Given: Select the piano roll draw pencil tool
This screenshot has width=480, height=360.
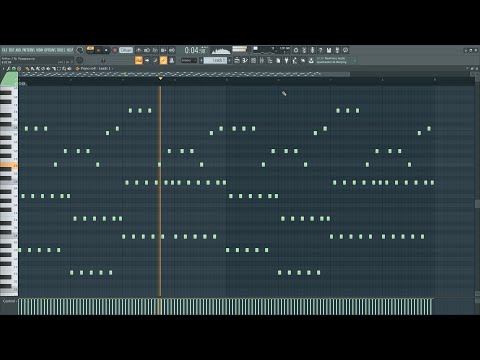Looking at the screenshot, I should pos(27,68).
